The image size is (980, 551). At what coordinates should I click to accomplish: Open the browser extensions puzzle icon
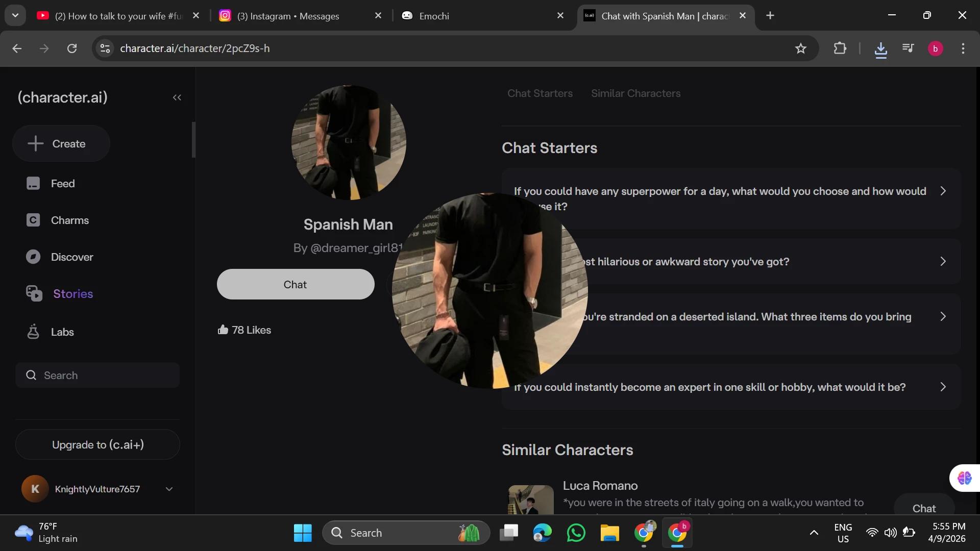pos(840,48)
